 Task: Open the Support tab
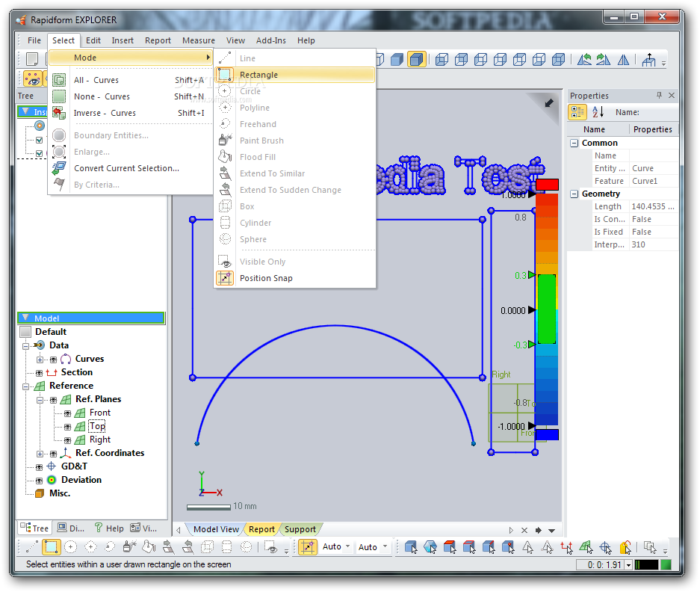coord(300,529)
